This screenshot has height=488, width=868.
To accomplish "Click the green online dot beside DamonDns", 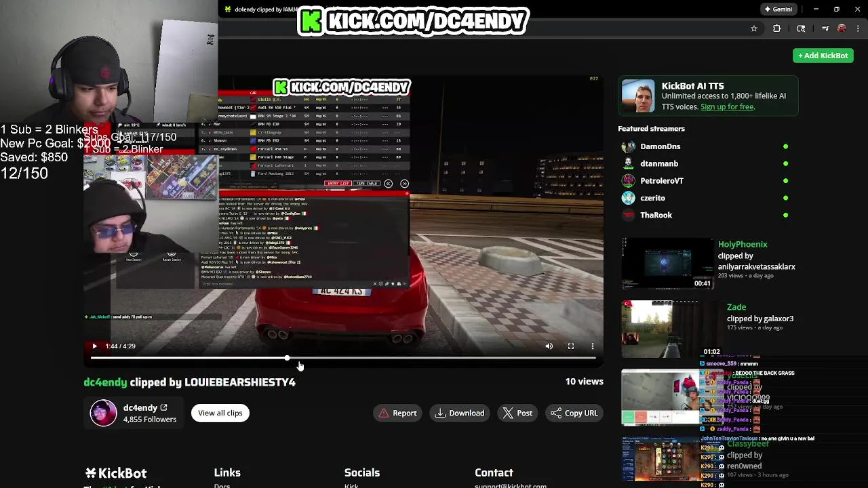I will tap(785, 146).
